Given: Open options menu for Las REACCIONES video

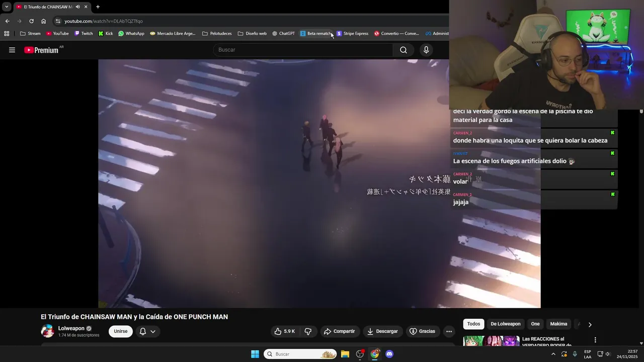Looking at the screenshot, I should (x=595, y=340).
